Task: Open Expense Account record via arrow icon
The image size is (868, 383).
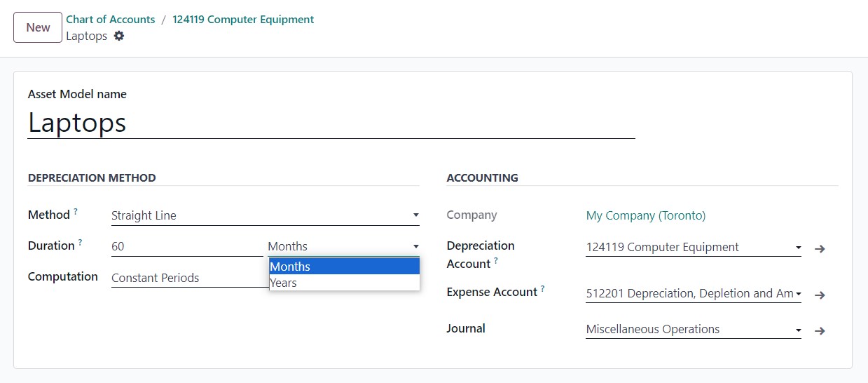Action: (820, 295)
